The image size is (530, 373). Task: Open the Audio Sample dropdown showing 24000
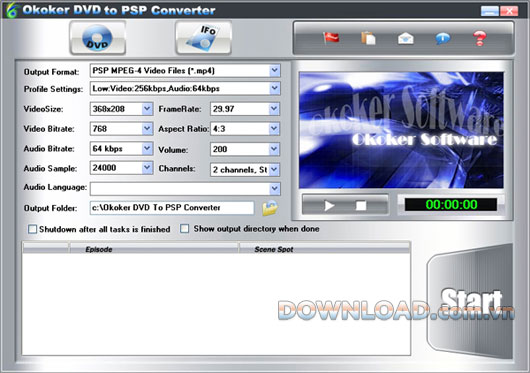[147, 168]
